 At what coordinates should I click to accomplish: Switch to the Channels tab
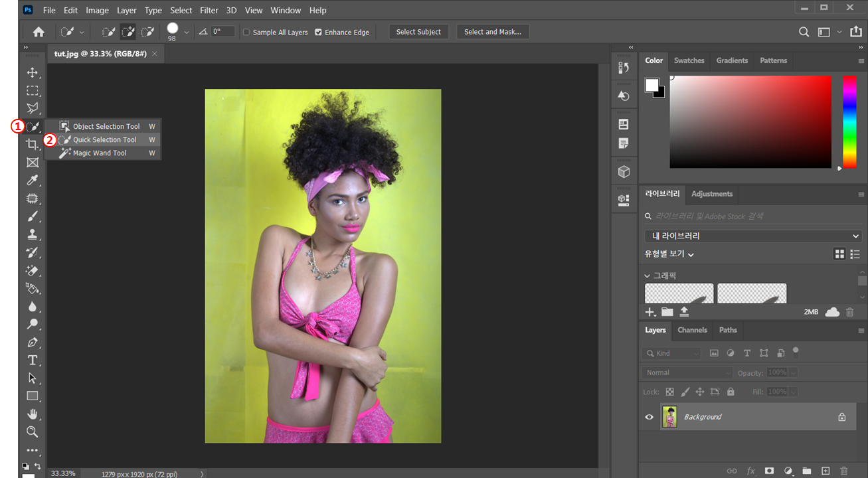tap(692, 330)
